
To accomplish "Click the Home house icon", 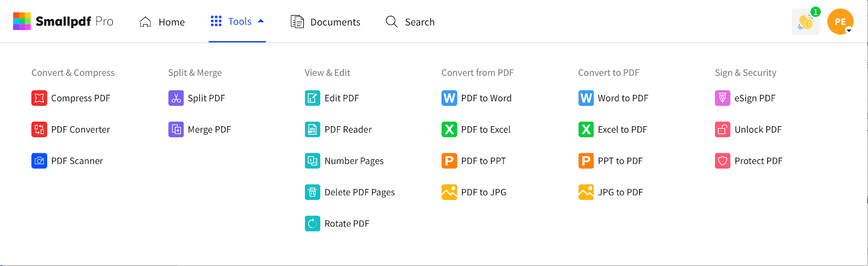I will [145, 22].
